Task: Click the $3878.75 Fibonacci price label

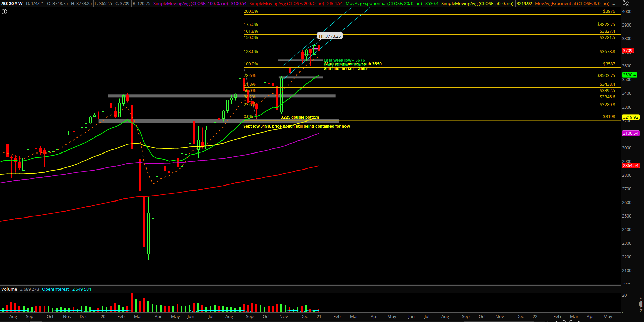Action: (x=606, y=25)
